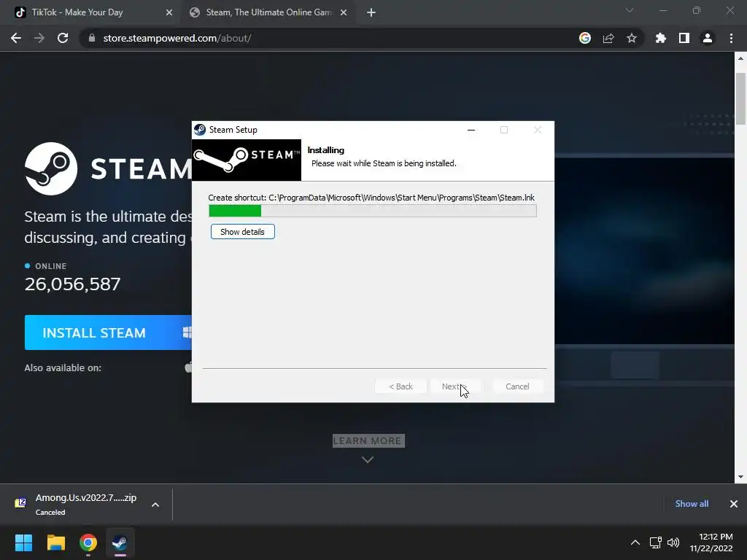This screenshot has height=560, width=747.
Task: Click the Back button in setup
Action: 400,386
